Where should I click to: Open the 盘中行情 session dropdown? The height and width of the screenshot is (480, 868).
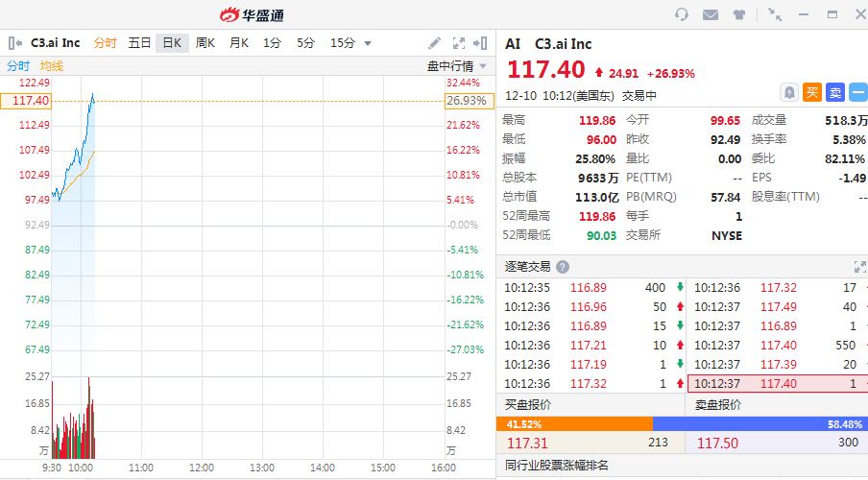click(x=457, y=66)
